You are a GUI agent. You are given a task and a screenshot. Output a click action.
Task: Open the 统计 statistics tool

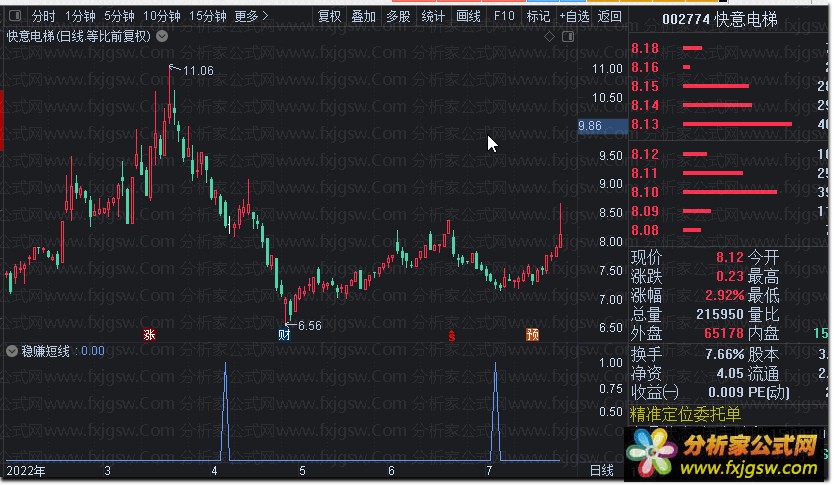(x=433, y=16)
